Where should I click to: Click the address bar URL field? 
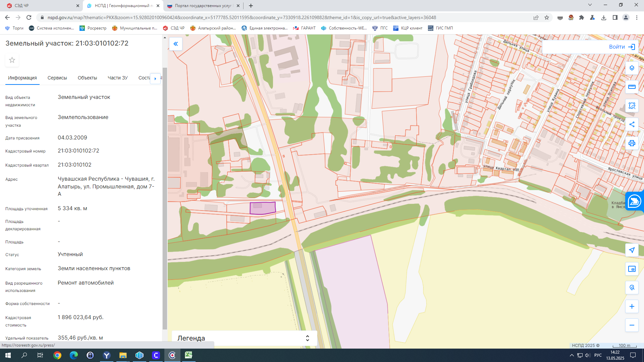241,17
